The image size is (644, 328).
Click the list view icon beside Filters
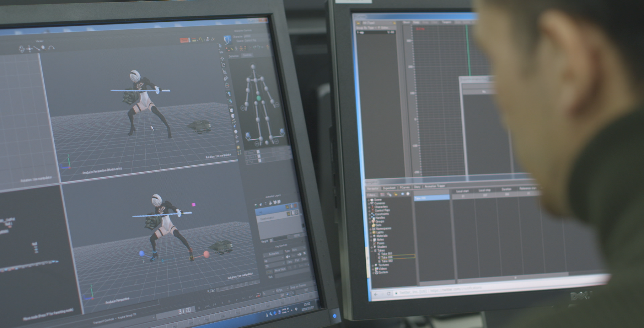[382, 194]
